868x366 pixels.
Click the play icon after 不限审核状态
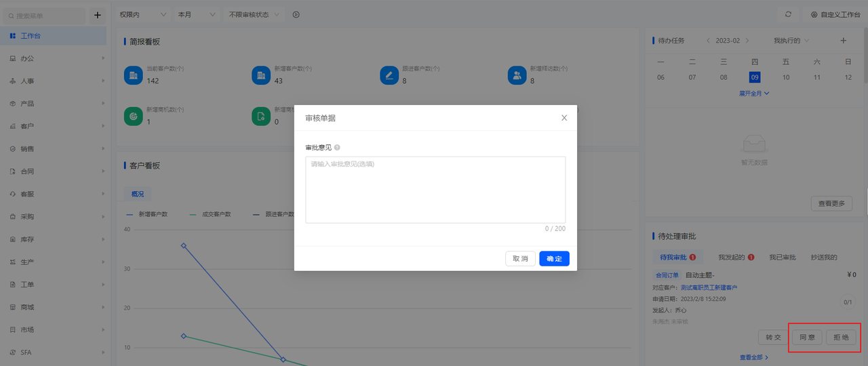point(296,14)
